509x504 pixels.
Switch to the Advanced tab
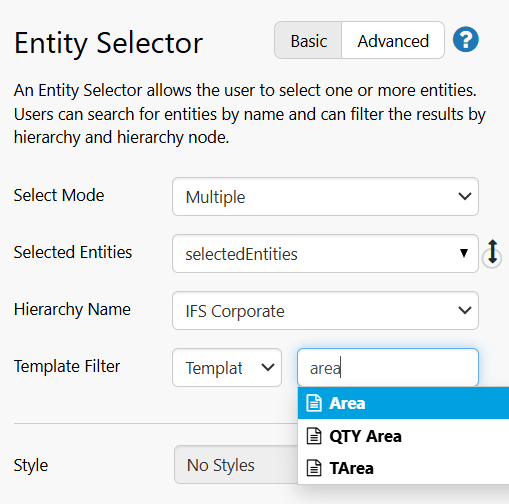[x=393, y=40]
